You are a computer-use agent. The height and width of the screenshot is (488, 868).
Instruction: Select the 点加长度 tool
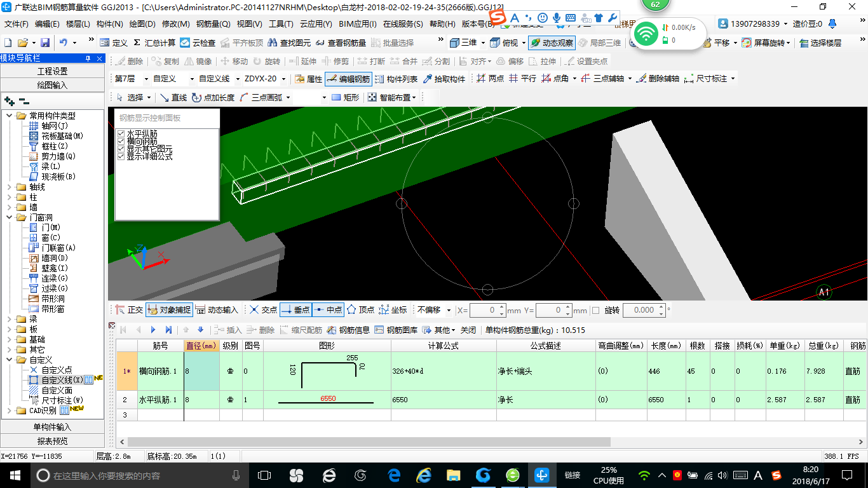213,97
